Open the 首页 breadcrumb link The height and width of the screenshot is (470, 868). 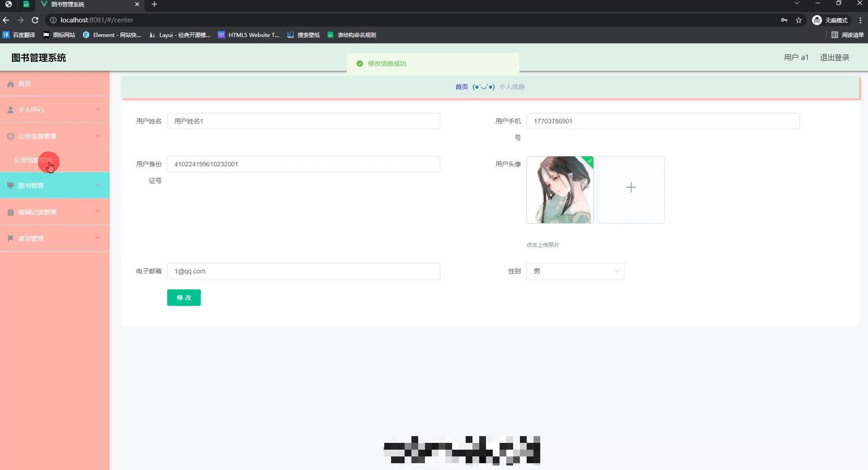(x=462, y=87)
